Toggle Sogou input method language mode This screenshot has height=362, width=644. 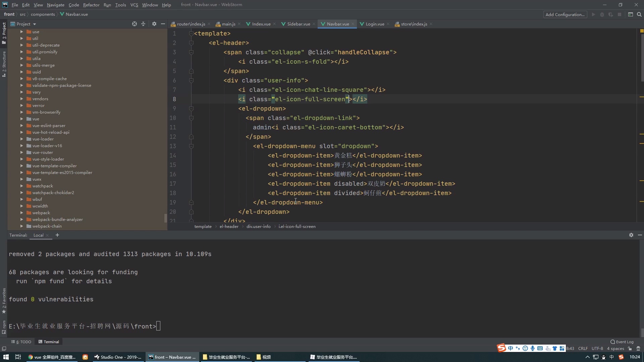pos(510,348)
